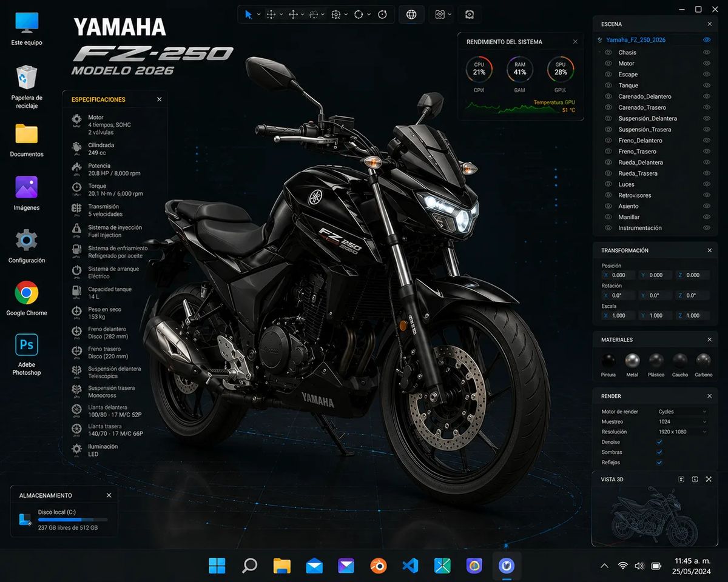
Task: Toggle the Sombras checkbox
Action: click(659, 452)
